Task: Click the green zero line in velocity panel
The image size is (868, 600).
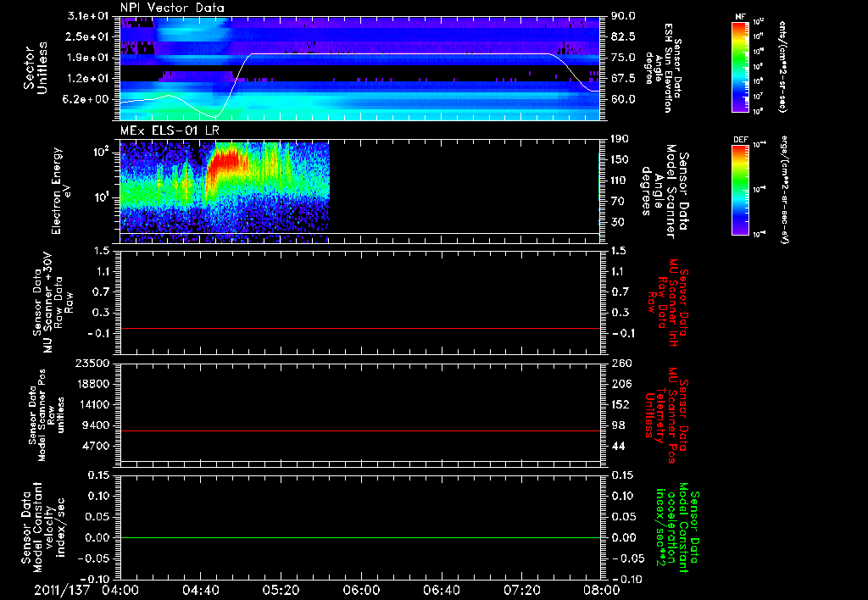Action: (360, 537)
